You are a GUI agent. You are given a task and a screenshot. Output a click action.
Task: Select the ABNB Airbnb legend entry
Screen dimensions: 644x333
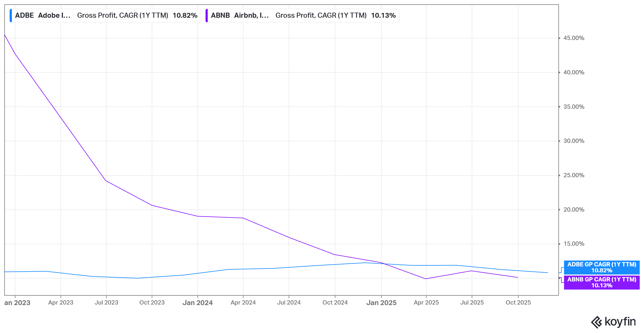tap(240, 16)
